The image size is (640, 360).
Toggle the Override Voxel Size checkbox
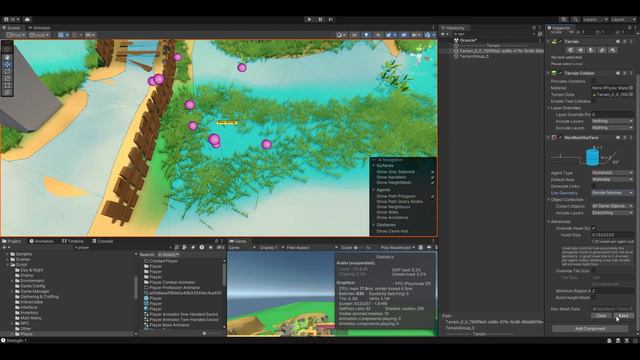(x=594, y=228)
